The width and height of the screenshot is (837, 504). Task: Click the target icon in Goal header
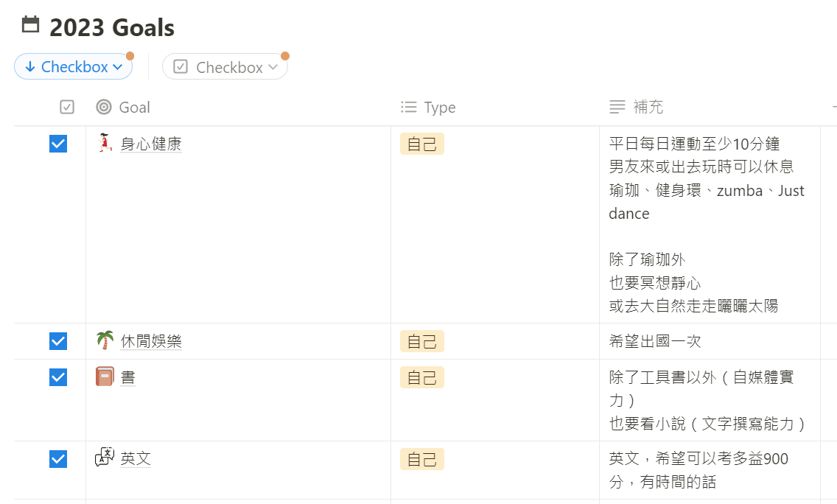pyautogui.click(x=104, y=107)
